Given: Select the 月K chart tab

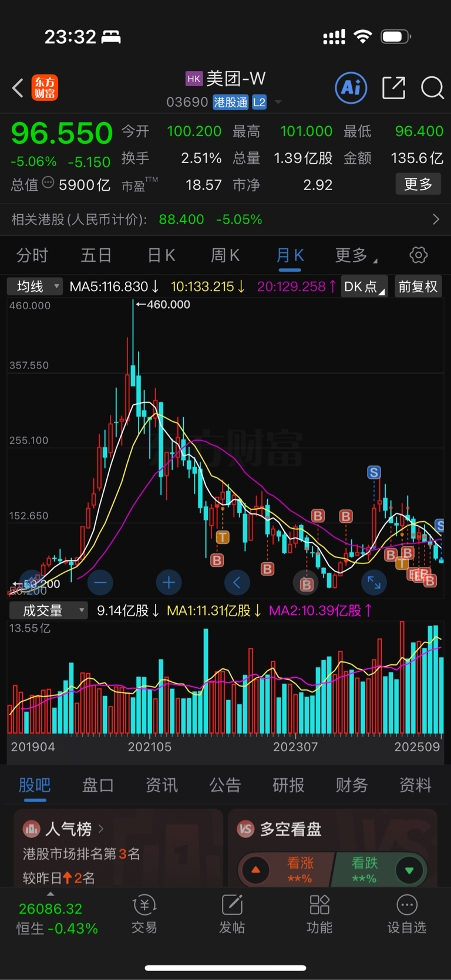Looking at the screenshot, I should (x=290, y=255).
